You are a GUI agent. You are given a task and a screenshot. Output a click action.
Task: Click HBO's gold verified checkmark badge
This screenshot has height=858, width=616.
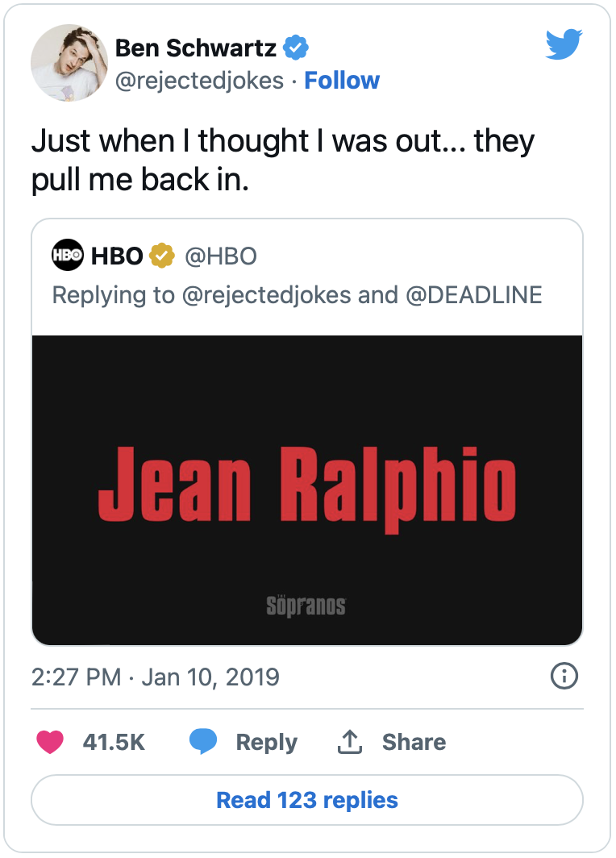pos(162,256)
